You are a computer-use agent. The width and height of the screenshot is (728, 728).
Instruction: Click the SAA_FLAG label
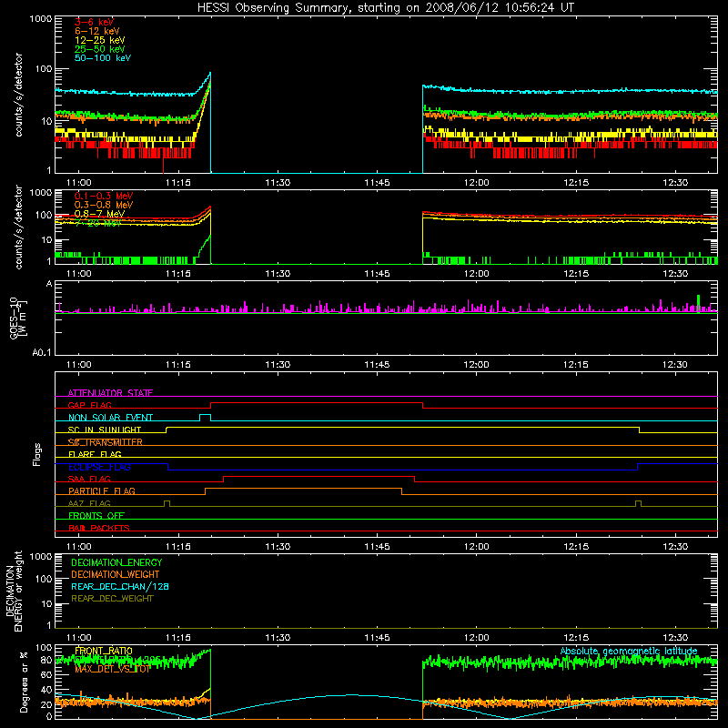tap(89, 479)
